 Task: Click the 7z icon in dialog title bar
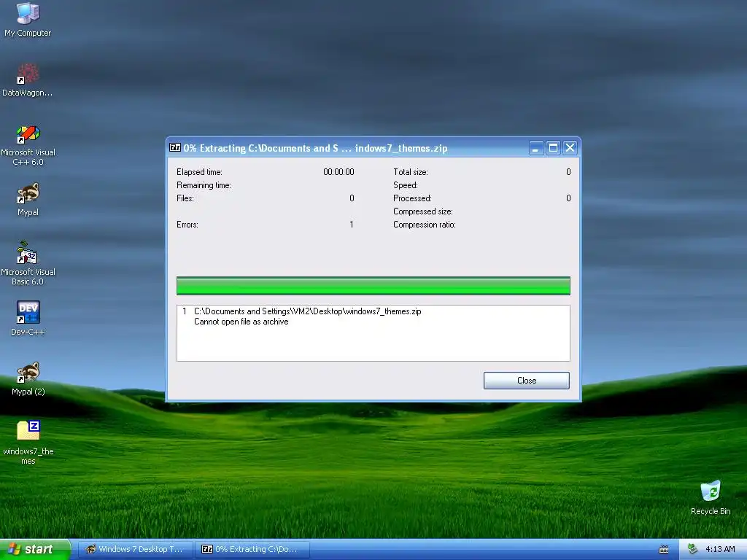(x=175, y=147)
